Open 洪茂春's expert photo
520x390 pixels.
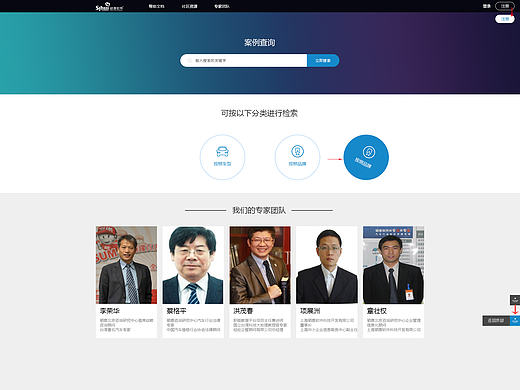click(x=260, y=265)
